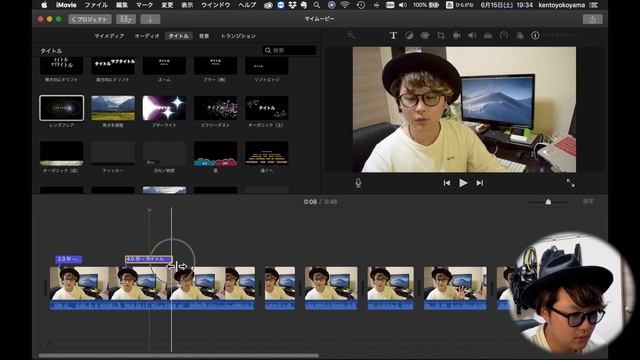Click the timeline zoom slider handle

point(548,202)
